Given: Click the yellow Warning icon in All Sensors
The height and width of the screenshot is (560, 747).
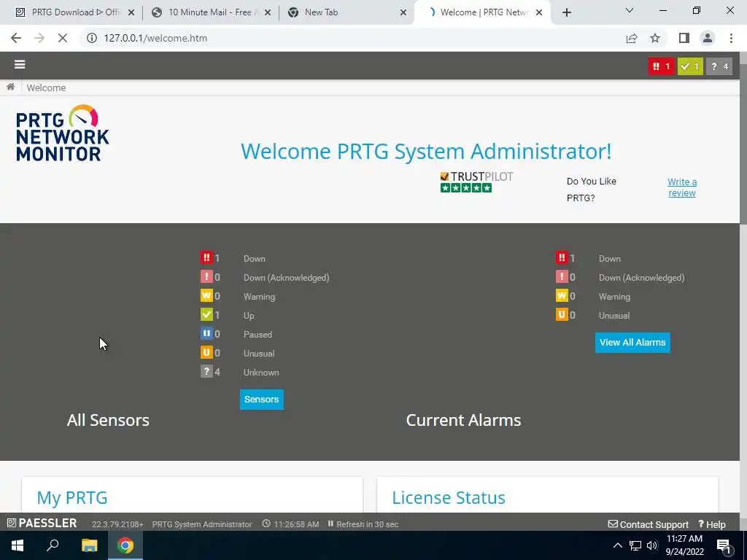Looking at the screenshot, I should pyautogui.click(x=206, y=296).
